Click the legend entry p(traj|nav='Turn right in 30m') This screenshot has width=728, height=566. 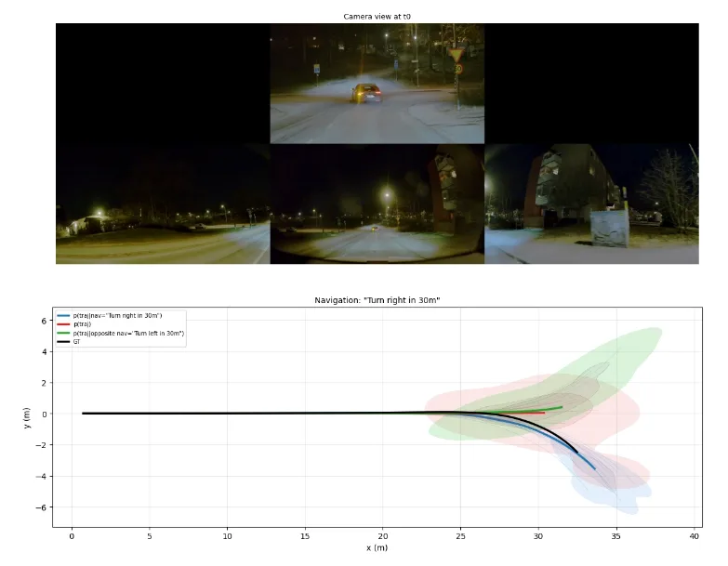pos(117,315)
